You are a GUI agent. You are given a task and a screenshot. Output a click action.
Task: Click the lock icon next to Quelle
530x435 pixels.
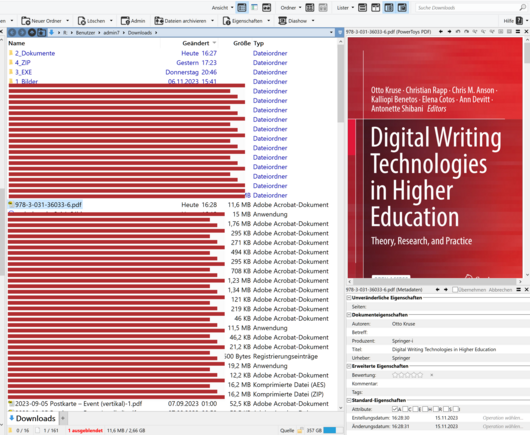coord(300,430)
